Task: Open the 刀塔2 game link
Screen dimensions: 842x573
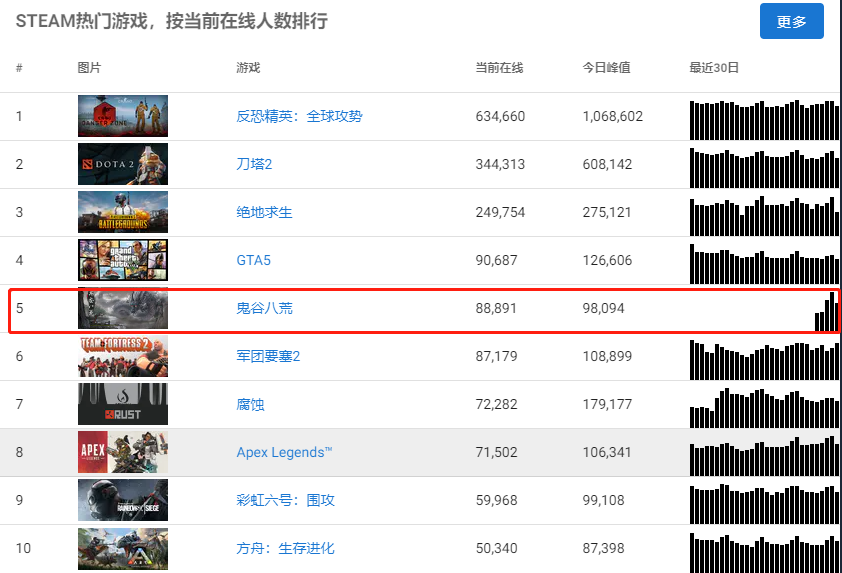Action: 254,164
